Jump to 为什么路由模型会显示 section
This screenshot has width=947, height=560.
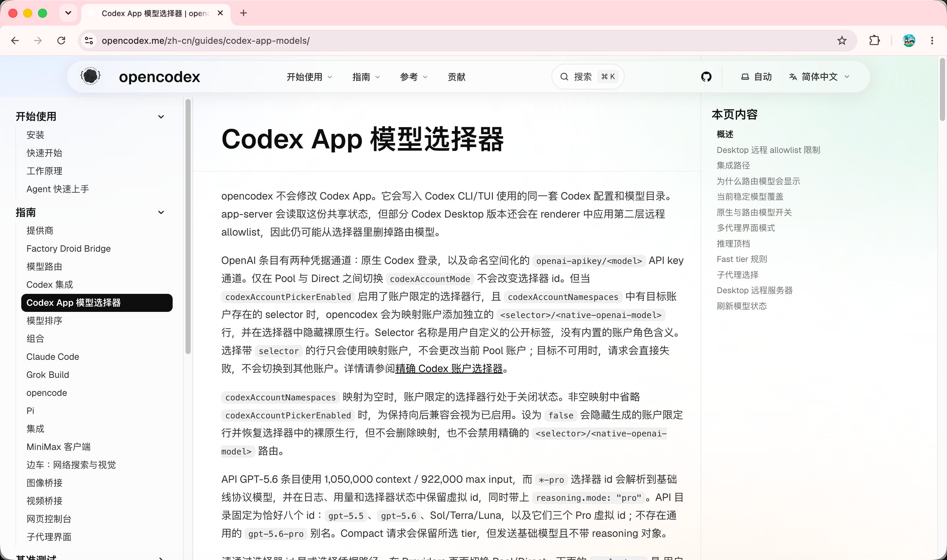click(x=758, y=181)
